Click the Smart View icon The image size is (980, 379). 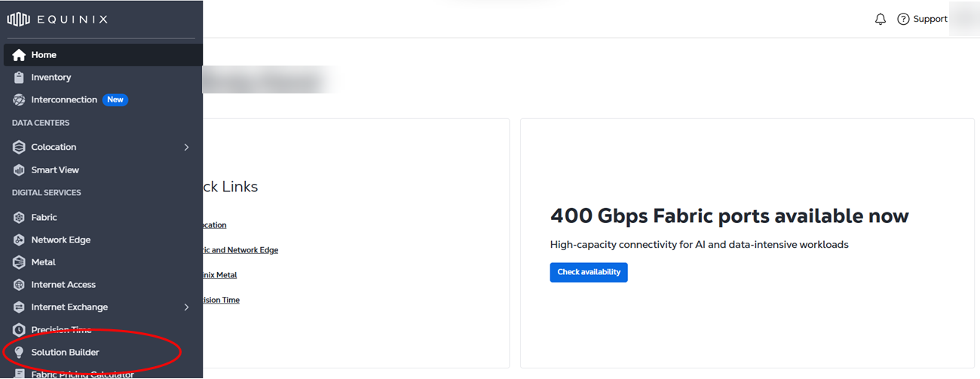[x=19, y=170]
